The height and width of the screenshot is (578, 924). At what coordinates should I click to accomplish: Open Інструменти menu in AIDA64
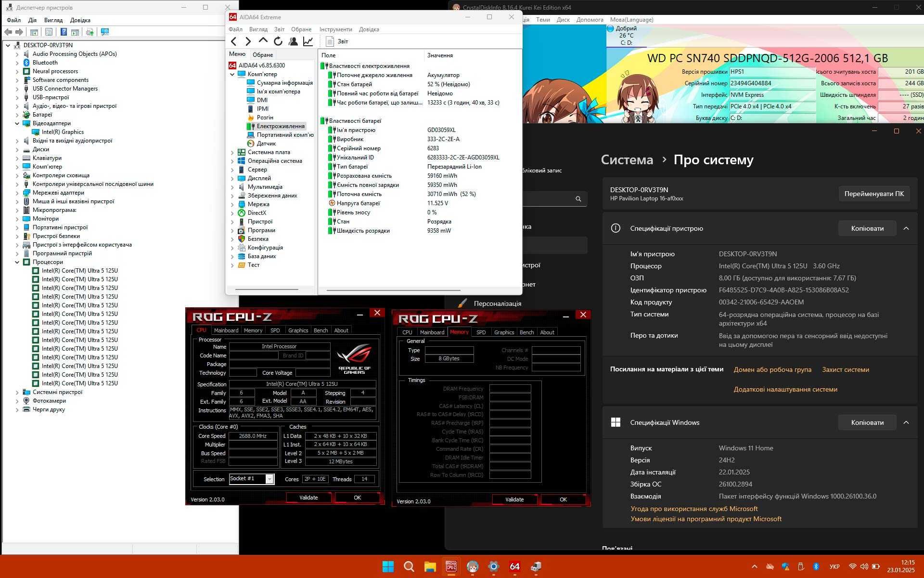[335, 29]
